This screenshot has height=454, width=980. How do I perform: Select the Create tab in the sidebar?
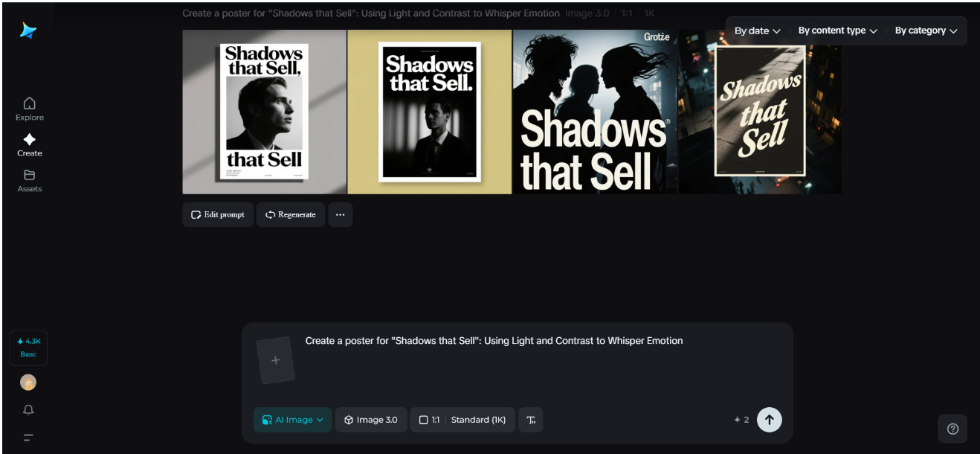[x=30, y=144]
